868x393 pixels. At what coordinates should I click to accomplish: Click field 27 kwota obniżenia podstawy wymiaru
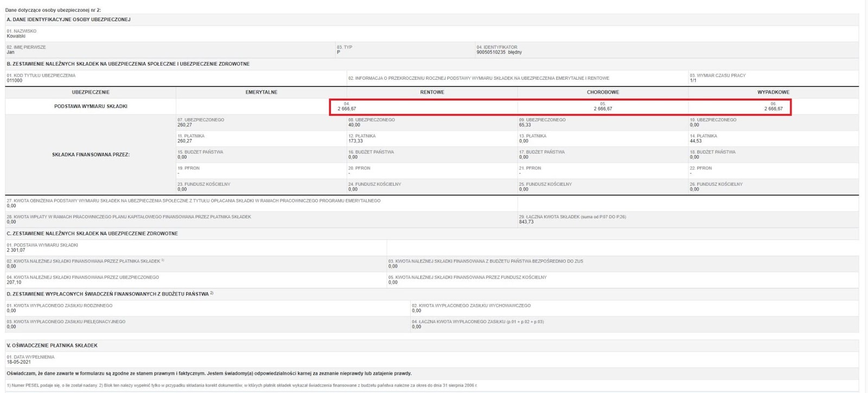tap(261, 203)
